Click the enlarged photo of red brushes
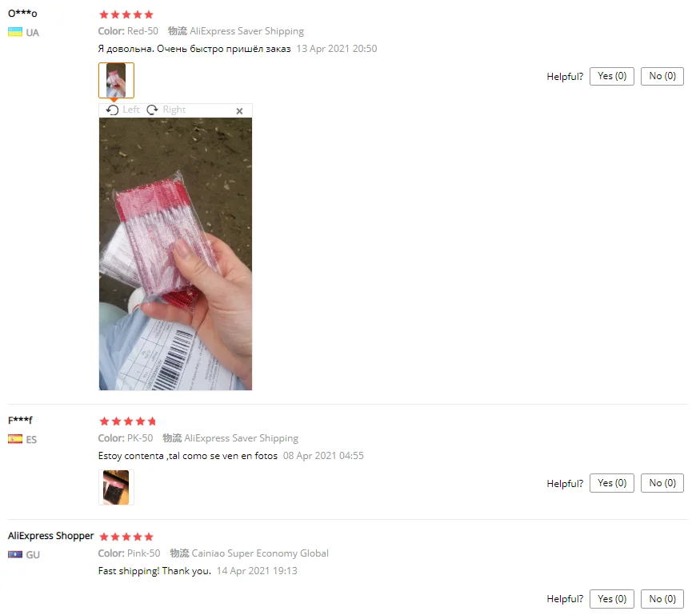This screenshot has height=615, width=700. point(175,254)
